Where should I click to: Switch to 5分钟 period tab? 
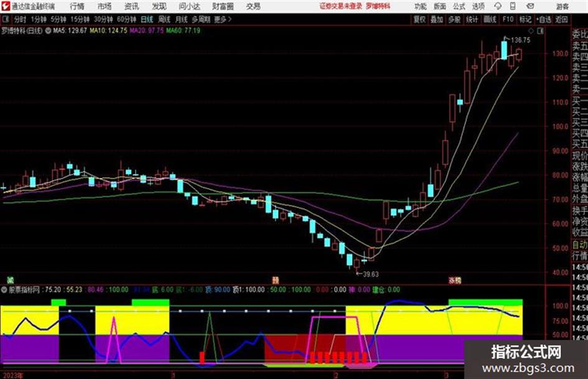coord(58,19)
